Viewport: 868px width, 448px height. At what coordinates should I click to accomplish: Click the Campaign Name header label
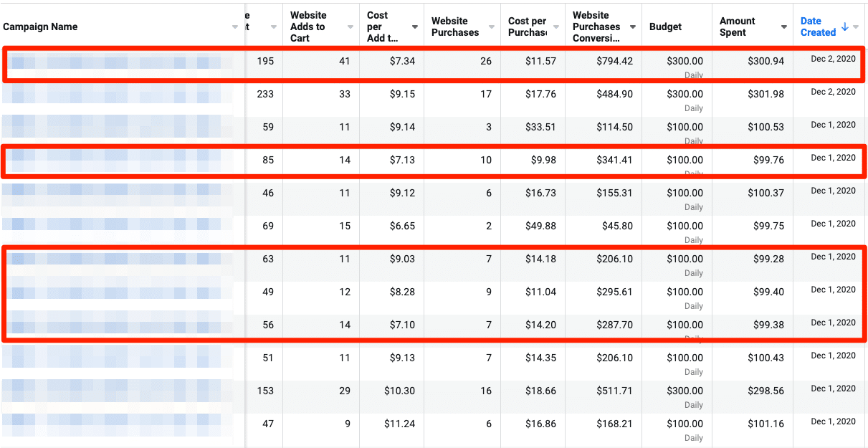tap(40, 27)
